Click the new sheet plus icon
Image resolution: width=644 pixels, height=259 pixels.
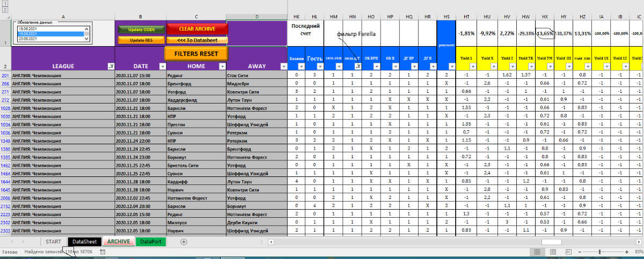click(x=184, y=242)
